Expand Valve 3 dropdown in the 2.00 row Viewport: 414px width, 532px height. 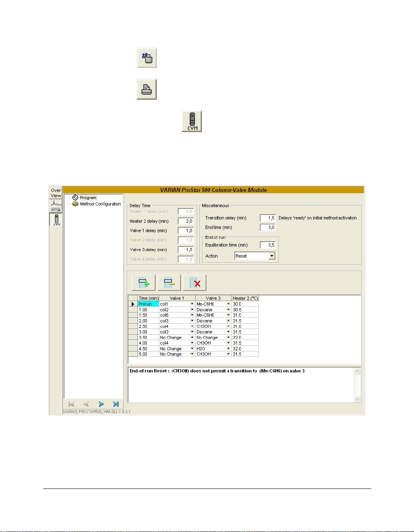point(229,321)
